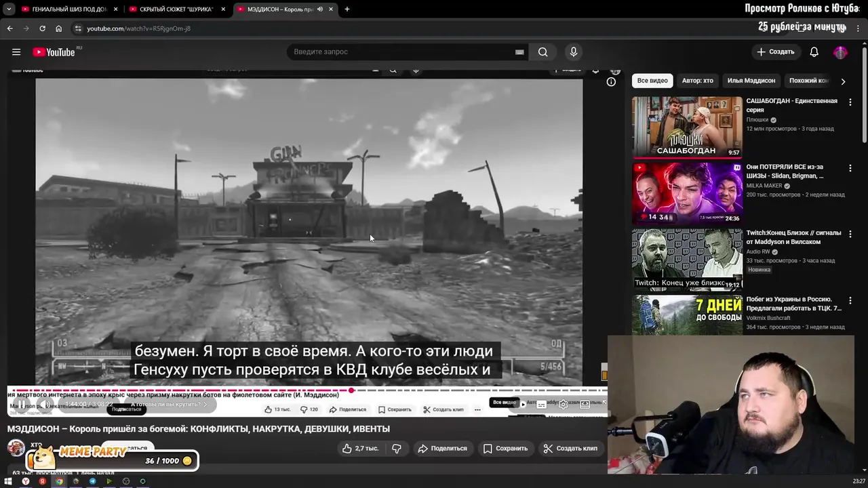Click the search magnifier button

coord(543,52)
